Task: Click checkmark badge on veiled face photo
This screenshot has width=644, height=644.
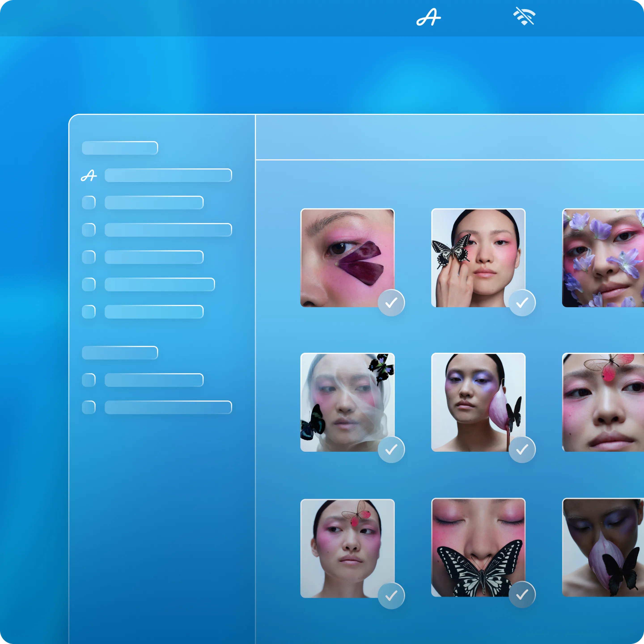Action: point(391,449)
